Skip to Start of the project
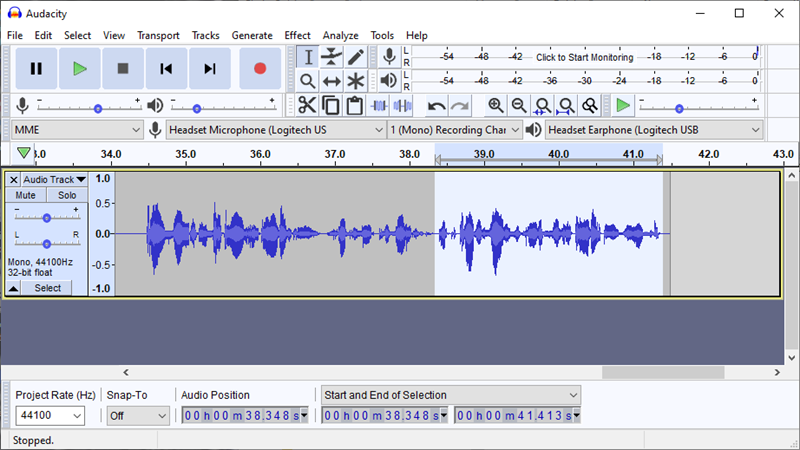 [166, 68]
